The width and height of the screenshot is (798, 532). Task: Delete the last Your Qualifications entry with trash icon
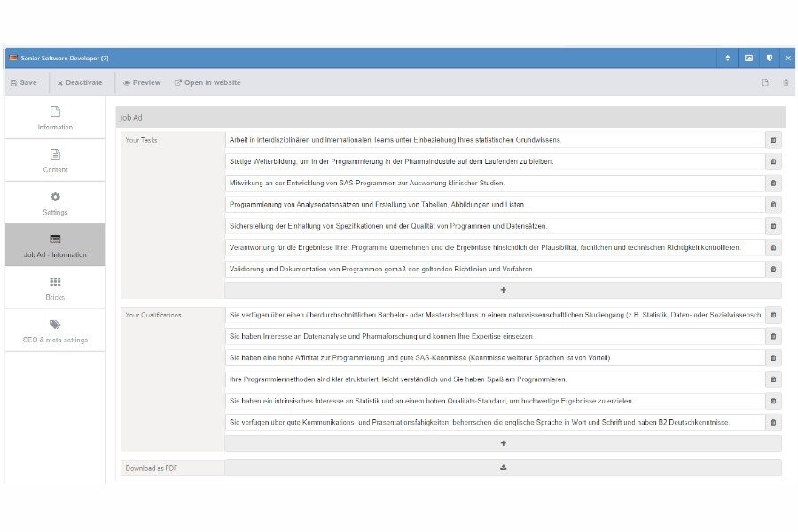pyautogui.click(x=772, y=423)
